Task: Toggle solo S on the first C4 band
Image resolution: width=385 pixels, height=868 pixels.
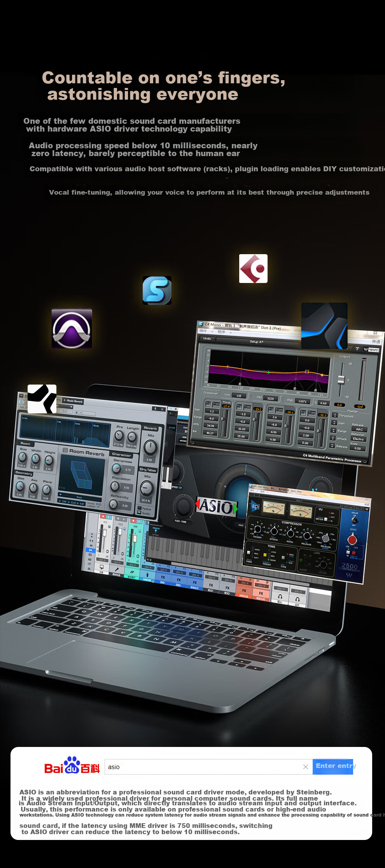Action: tap(208, 404)
